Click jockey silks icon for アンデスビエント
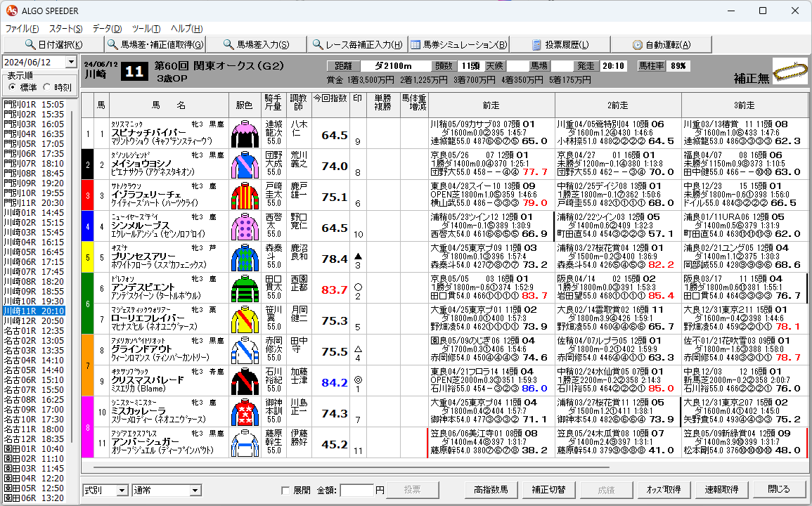812x506 pixels. tap(245, 289)
